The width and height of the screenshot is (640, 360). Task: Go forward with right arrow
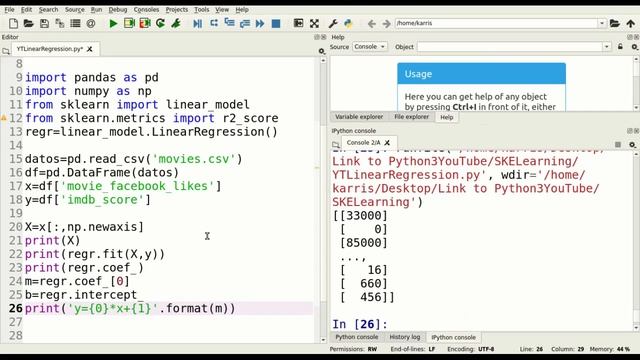386,24
